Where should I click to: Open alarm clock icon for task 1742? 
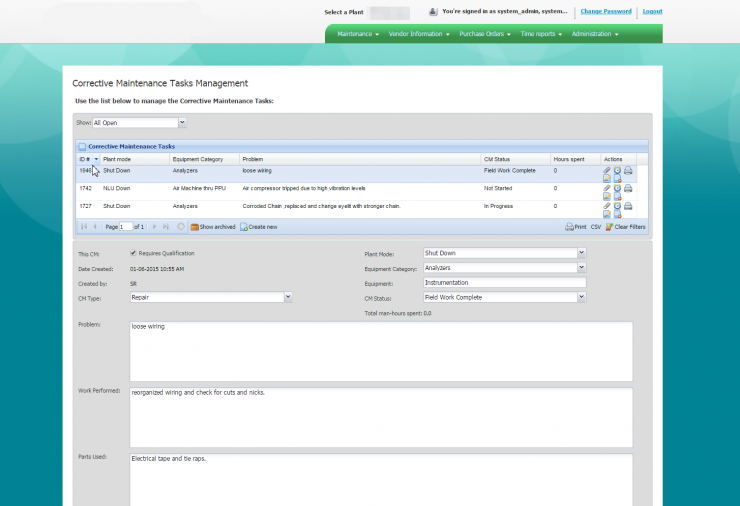(x=617, y=188)
